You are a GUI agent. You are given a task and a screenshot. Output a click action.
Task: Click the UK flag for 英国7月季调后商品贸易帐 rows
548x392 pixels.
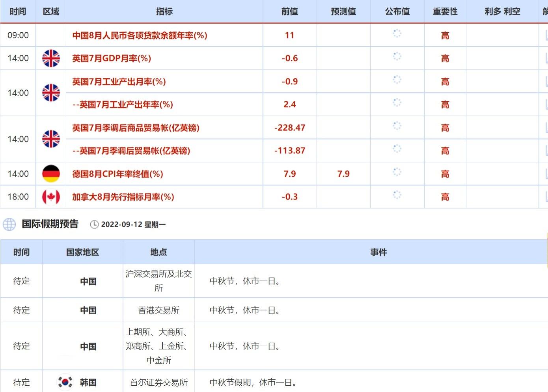pos(51,139)
